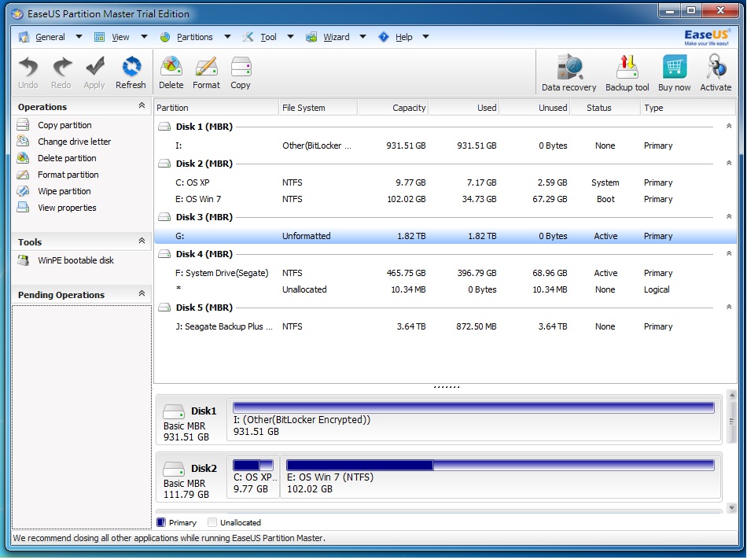Click the Wipe partition icon
This screenshot has width=747, height=560.
point(23,191)
